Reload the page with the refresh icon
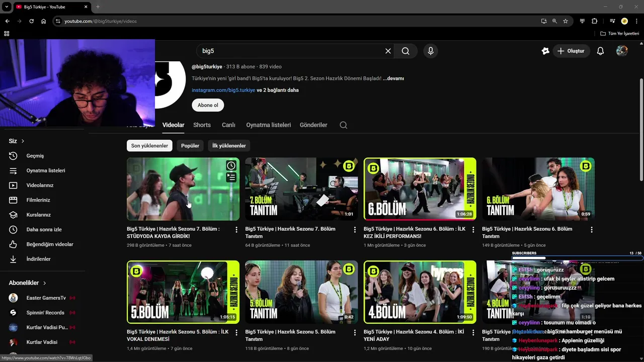The height and width of the screenshot is (362, 644). tap(31, 21)
